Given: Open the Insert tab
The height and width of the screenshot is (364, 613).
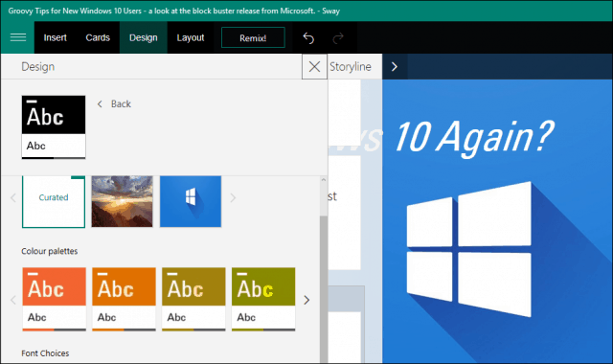Looking at the screenshot, I should 56,37.
